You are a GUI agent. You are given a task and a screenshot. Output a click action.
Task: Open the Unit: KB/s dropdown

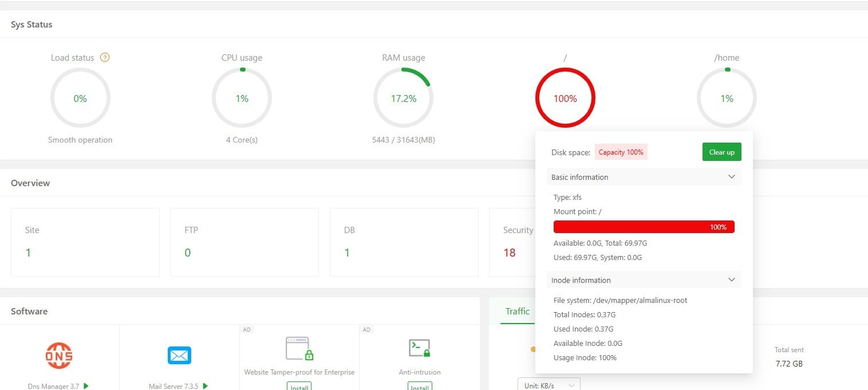coord(549,385)
